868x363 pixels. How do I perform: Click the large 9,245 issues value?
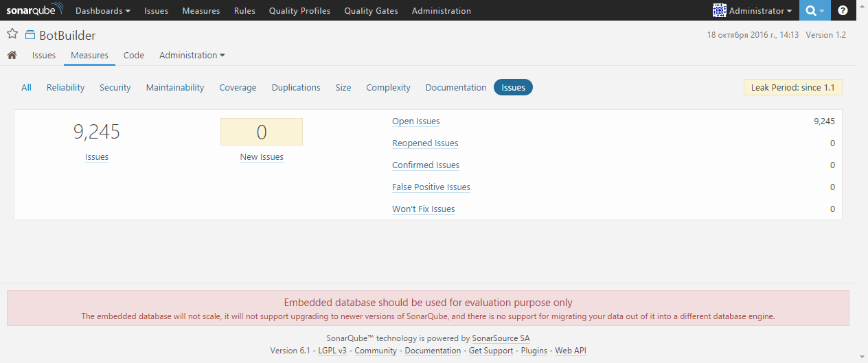(x=97, y=132)
